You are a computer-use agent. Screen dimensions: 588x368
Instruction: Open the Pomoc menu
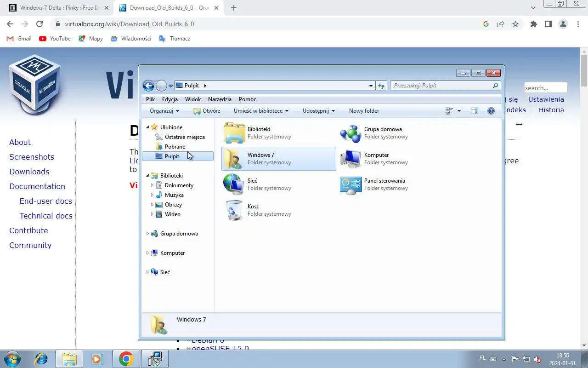pos(248,99)
